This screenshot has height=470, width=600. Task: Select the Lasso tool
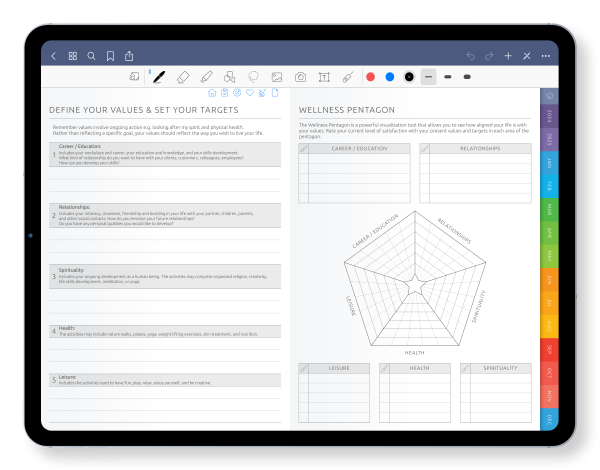click(x=253, y=77)
